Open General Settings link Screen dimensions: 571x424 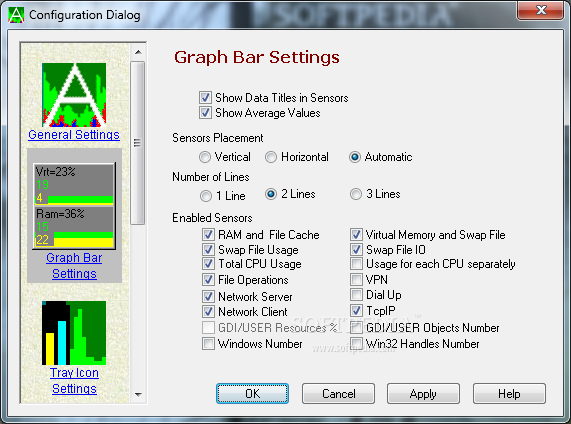74,135
